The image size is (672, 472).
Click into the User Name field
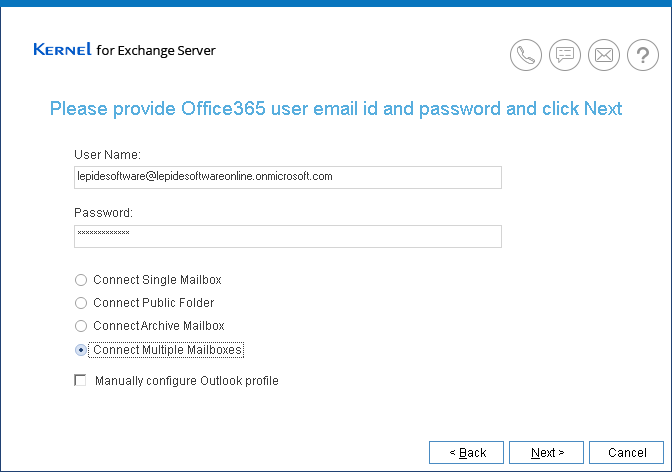click(x=288, y=177)
